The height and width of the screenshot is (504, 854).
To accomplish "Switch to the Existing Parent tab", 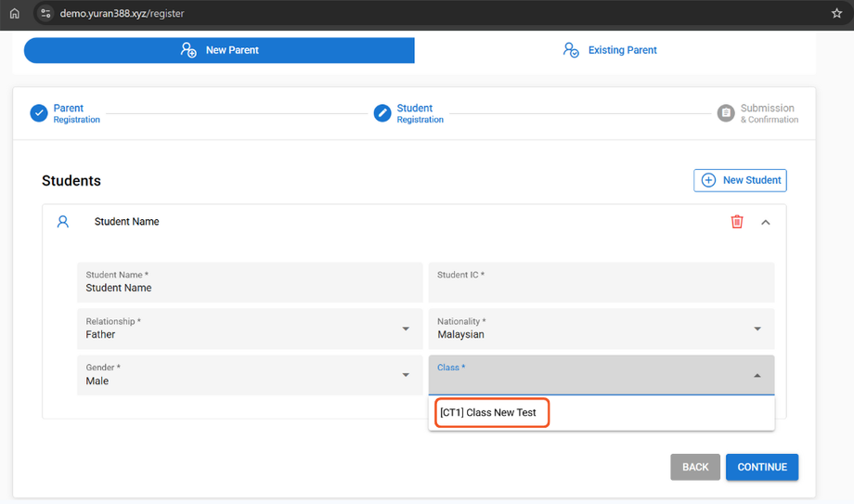I will (x=610, y=50).
